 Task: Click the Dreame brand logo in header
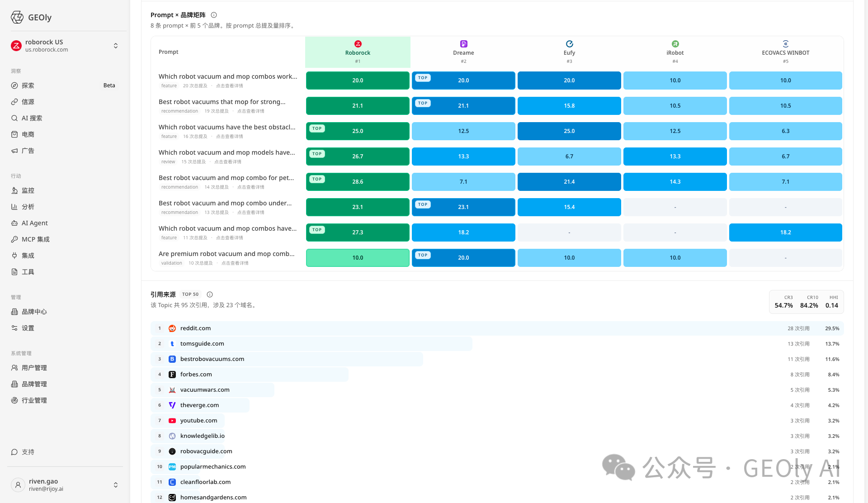tap(463, 44)
